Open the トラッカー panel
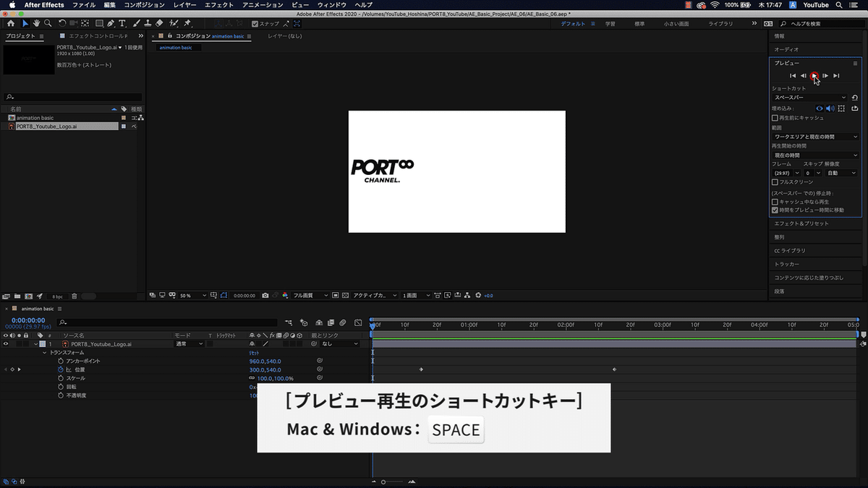868x488 pixels. pyautogui.click(x=786, y=264)
